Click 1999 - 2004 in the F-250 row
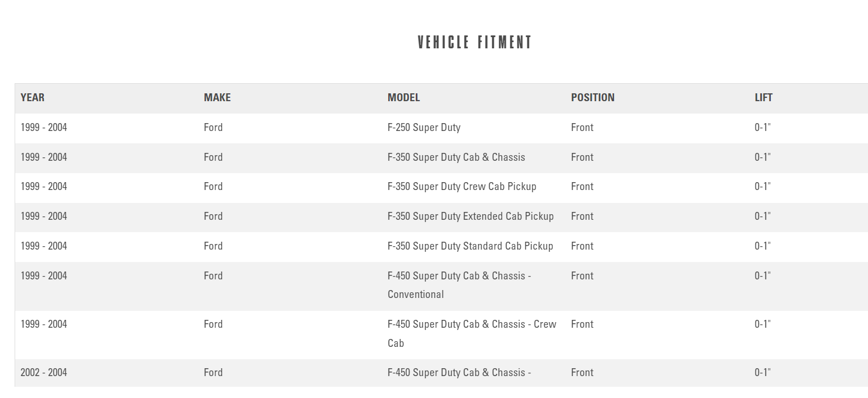Image resolution: width=868 pixels, height=398 pixels. pos(43,127)
